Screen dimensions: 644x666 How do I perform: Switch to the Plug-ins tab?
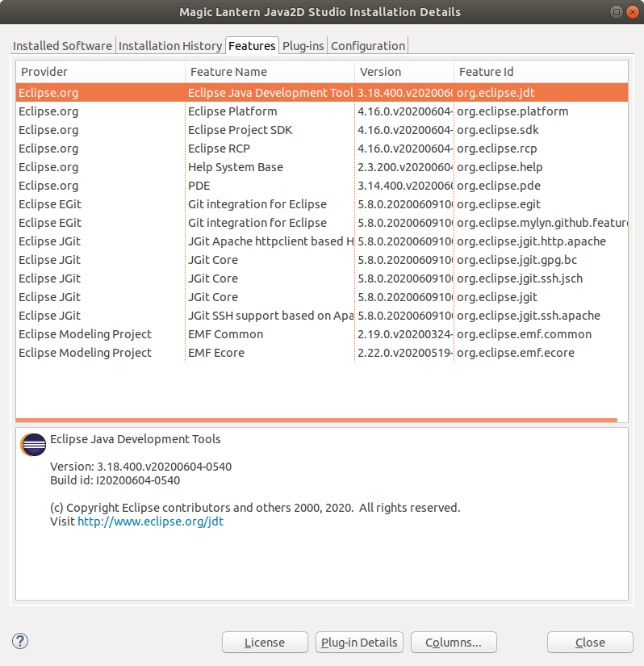click(x=303, y=46)
